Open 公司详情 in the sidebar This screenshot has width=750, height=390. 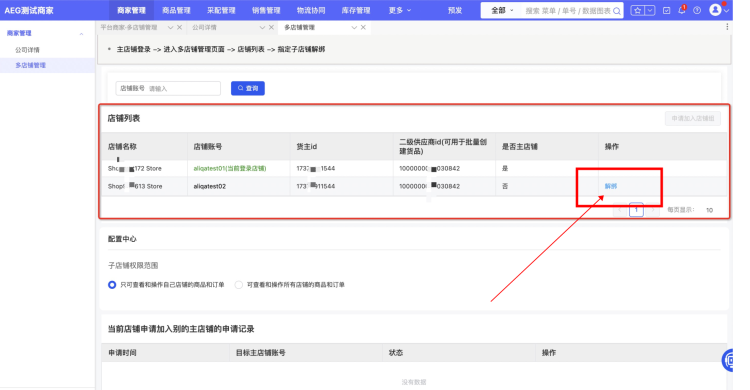tap(27, 50)
